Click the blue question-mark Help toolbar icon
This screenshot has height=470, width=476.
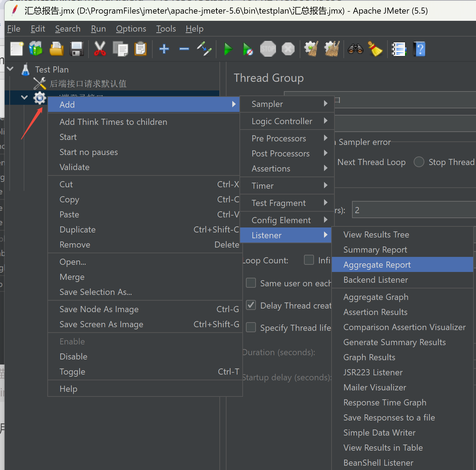coord(419,49)
